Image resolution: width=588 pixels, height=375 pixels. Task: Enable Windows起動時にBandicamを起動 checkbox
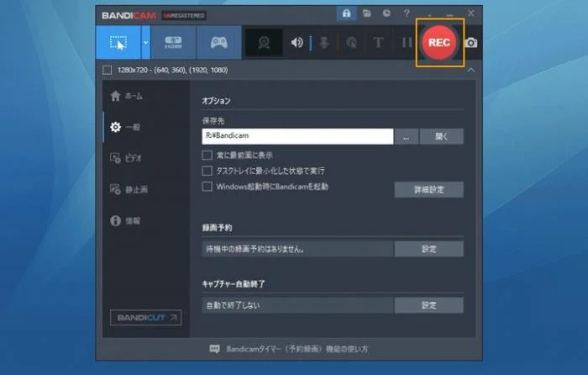[207, 187]
